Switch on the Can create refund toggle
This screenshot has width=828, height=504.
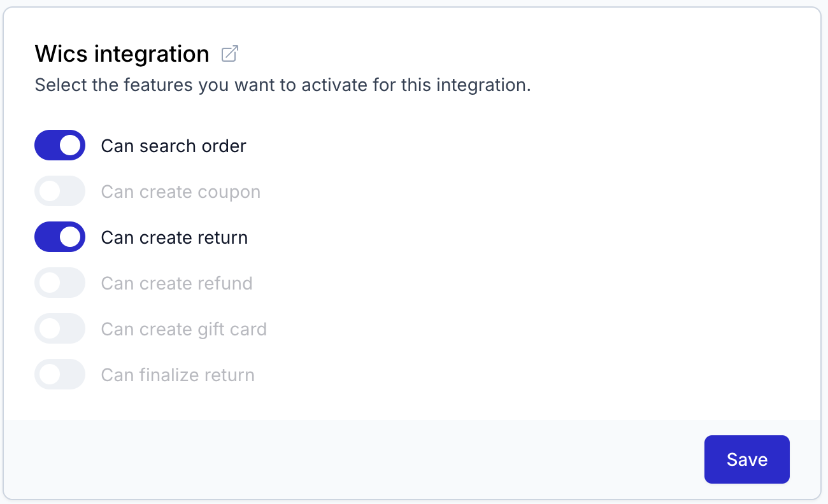pos(60,283)
